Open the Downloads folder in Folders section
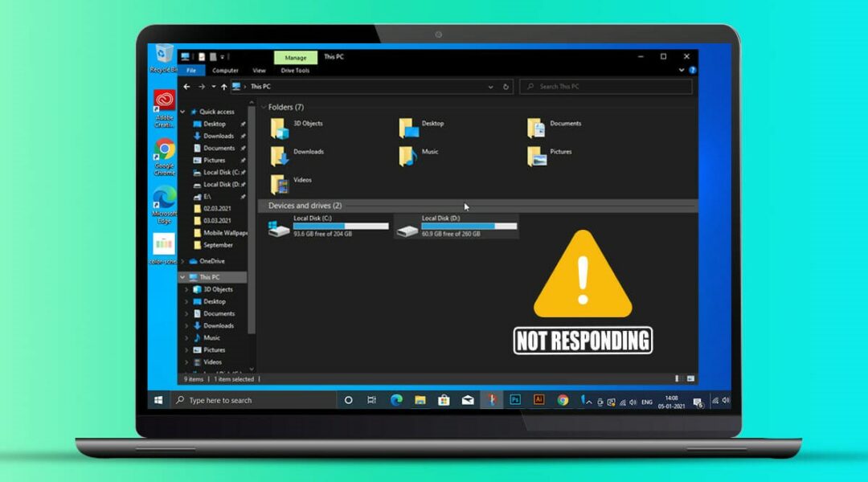This screenshot has width=868, height=482. [280, 157]
